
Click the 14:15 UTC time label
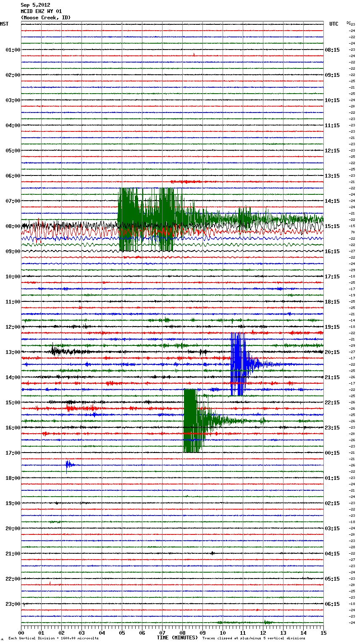point(332,201)
